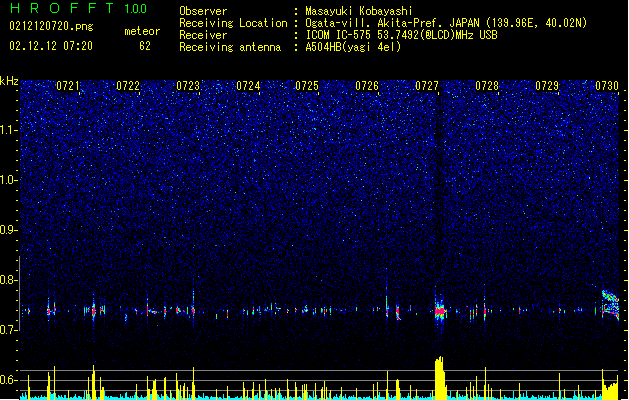This screenshot has height=400, width=629.
Task: Click the 0725 time marker
Action: (307, 86)
